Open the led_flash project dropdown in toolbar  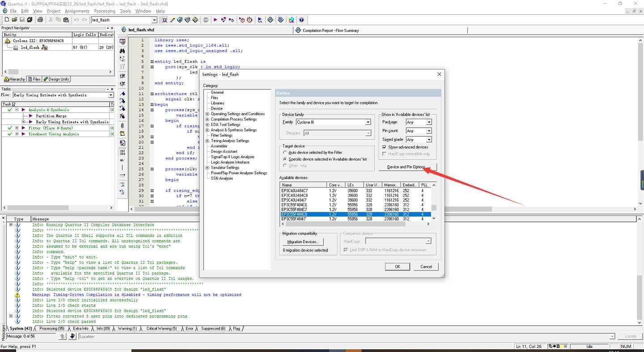tap(154, 20)
